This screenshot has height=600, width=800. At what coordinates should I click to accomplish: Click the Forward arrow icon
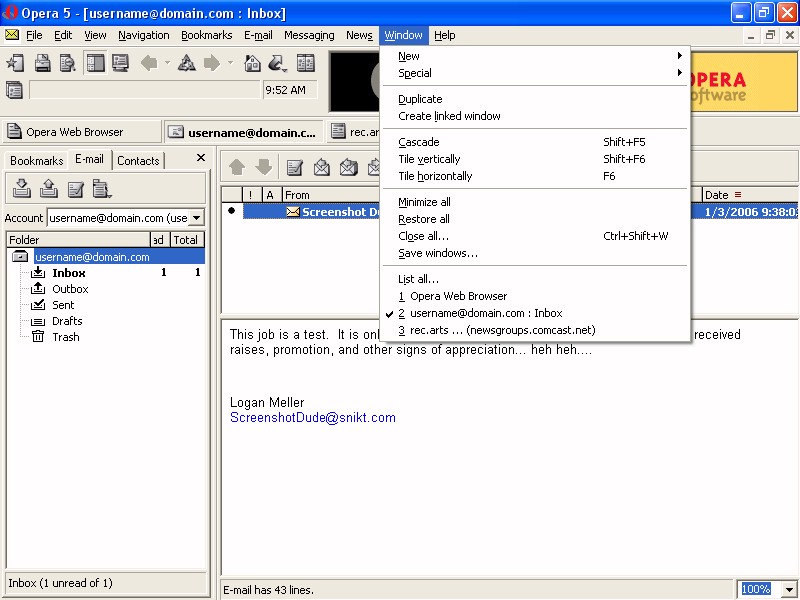coord(212,63)
